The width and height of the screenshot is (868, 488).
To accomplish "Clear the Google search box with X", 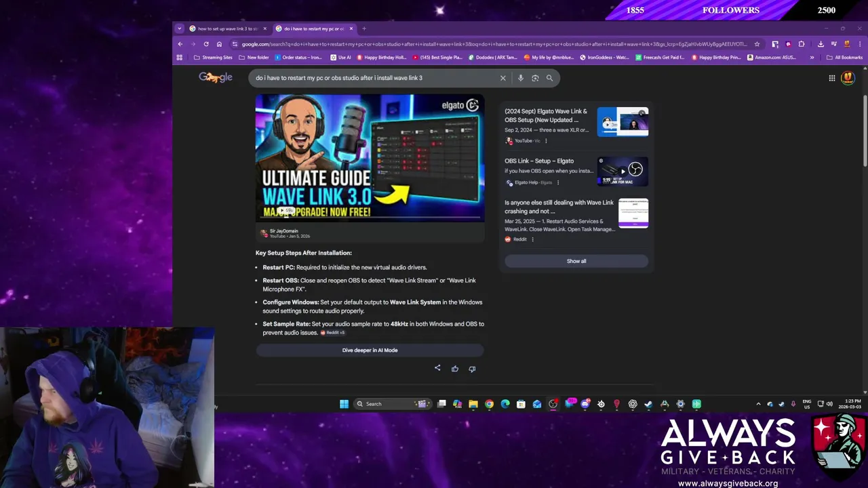I will click(x=503, y=78).
